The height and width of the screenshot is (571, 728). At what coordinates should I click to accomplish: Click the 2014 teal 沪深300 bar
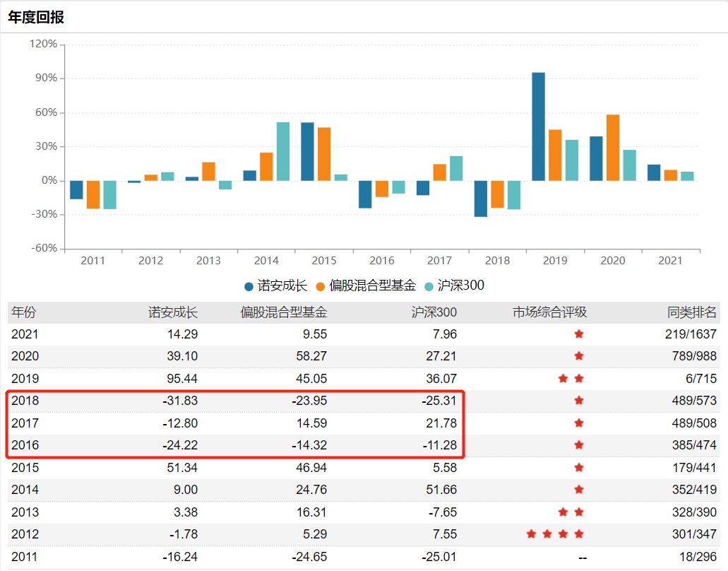pos(283,151)
